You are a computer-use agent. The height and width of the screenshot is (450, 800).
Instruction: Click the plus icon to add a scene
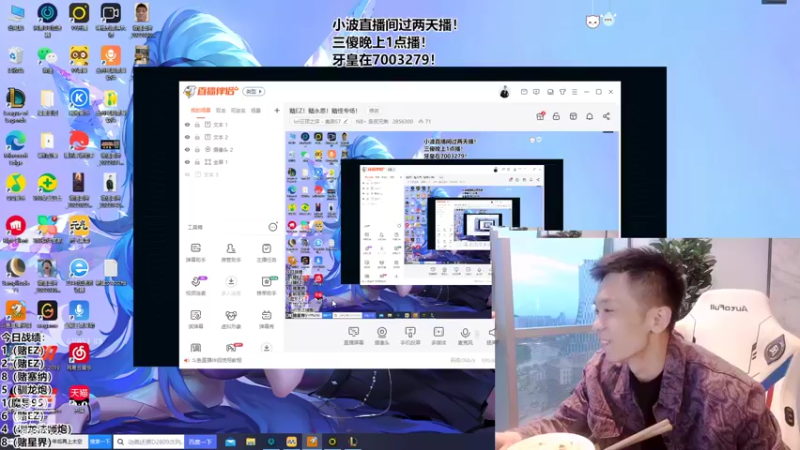277,110
